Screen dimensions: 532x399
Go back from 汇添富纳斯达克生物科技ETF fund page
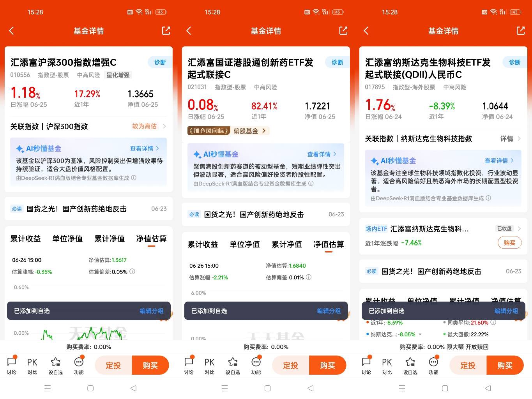pyautogui.click(x=366, y=31)
